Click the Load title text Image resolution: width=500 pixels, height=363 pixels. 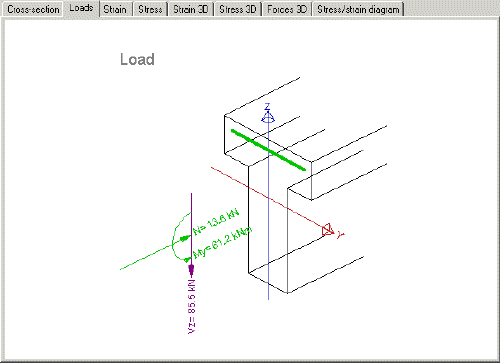[x=137, y=59]
